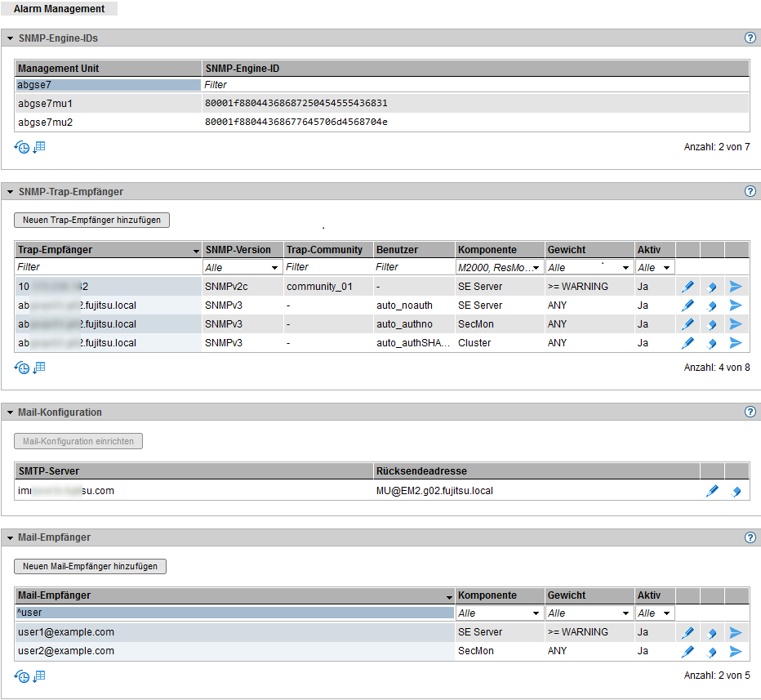761x700 pixels.
Task: Open SNMP-Version filter dropdown
Action: 242,267
